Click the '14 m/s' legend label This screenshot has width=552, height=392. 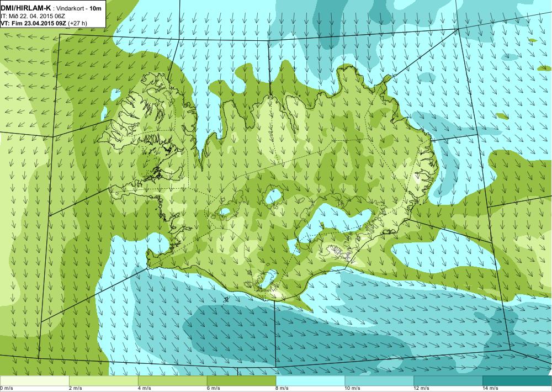pos(491,388)
